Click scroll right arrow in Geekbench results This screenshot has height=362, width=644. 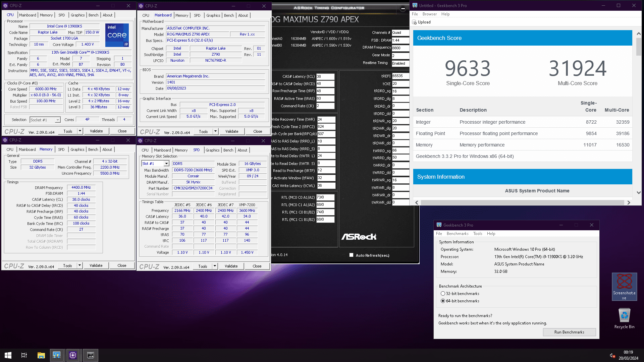click(x=629, y=202)
